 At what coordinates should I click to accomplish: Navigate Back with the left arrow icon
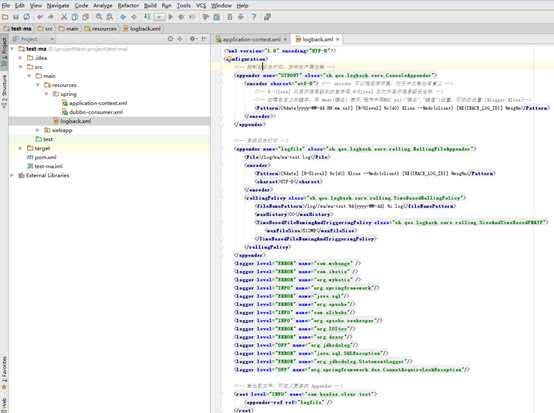click(123, 17)
